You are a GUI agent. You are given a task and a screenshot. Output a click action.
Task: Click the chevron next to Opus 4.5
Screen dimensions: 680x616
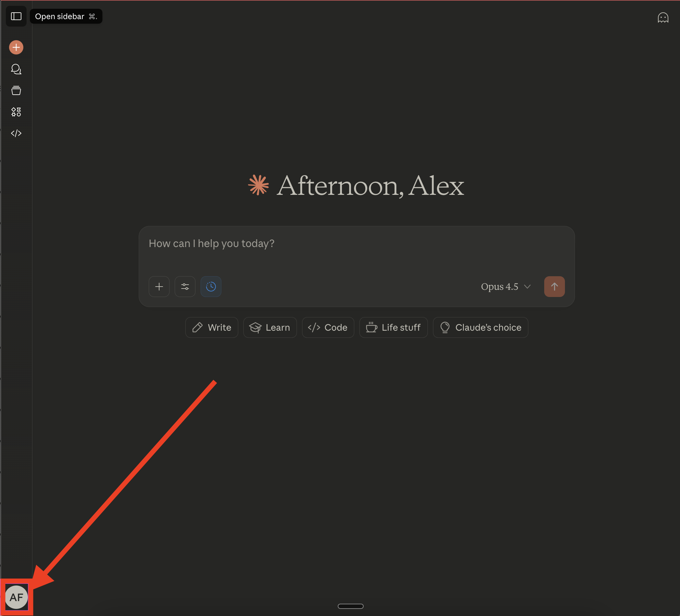pyautogui.click(x=527, y=286)
